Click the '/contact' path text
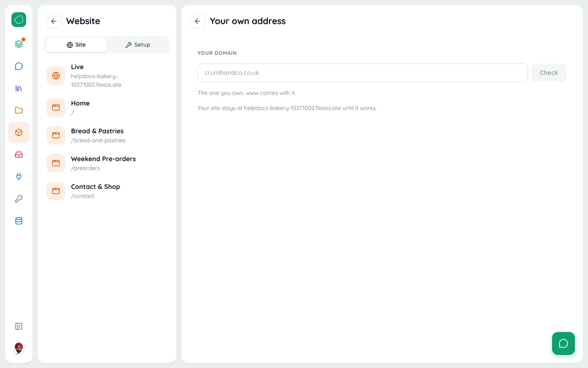588x368 pixels. [x=82, y=196]
